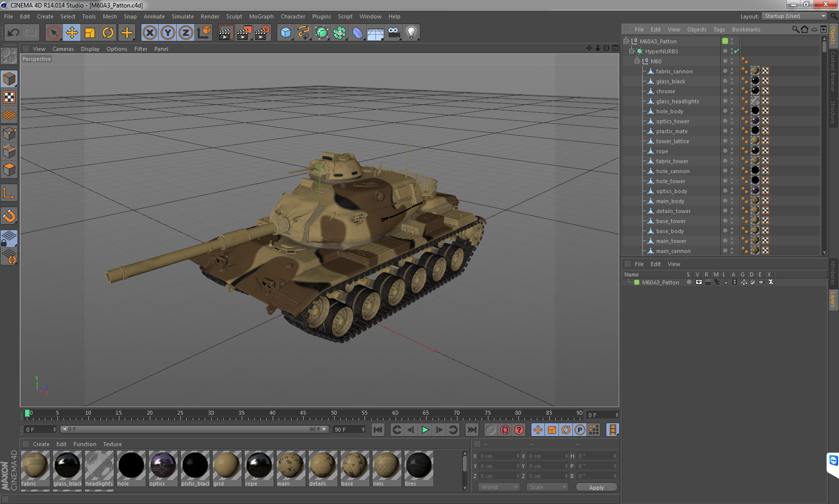839x504 pixels.
Task: Toggle autokeying button
Action: 505,430
